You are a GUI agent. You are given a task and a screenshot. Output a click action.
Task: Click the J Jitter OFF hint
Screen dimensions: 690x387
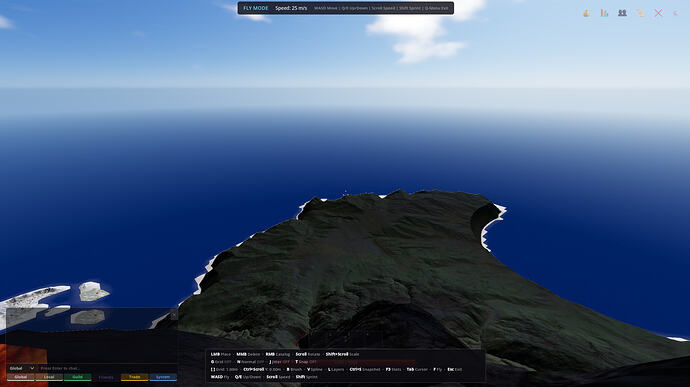pos(279,362)
